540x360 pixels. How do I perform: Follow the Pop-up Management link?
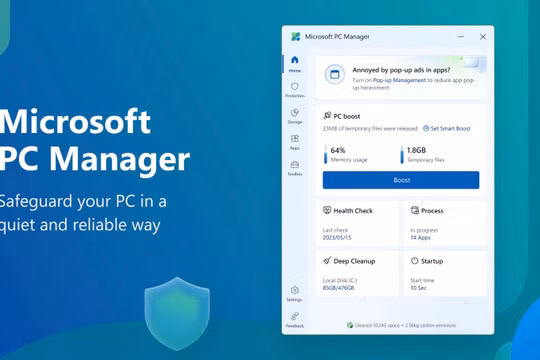(x=399, y=80)
